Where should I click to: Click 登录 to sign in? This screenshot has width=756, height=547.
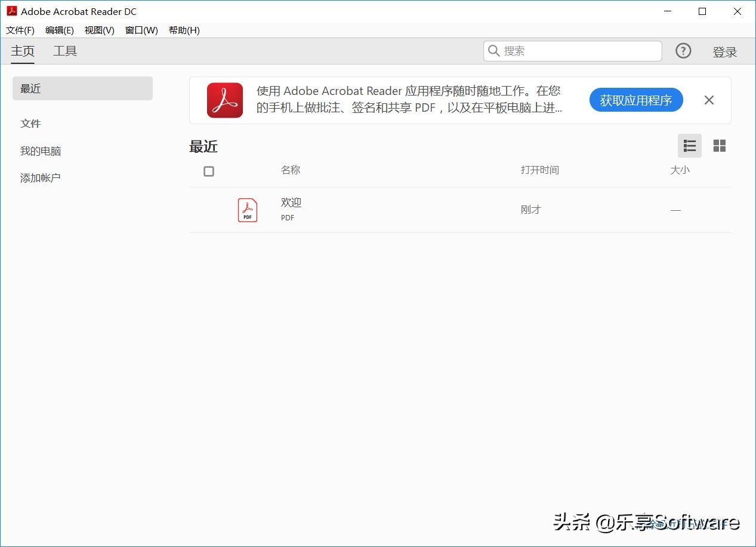click(x=725, y=52)
